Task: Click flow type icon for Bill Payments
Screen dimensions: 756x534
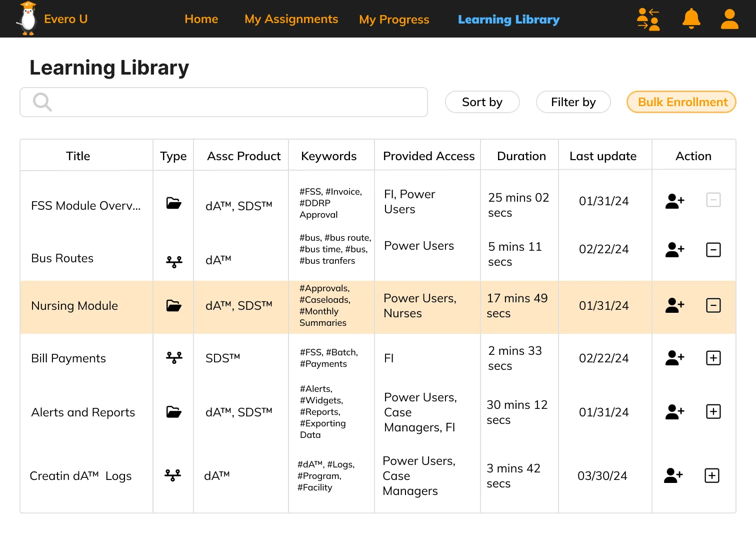Action: pos(174,357)
